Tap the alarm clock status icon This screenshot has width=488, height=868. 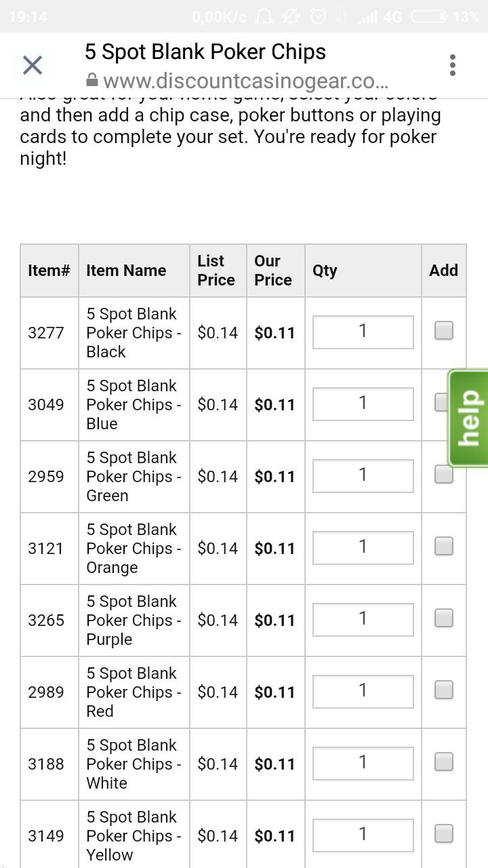[x=319, y=17]
